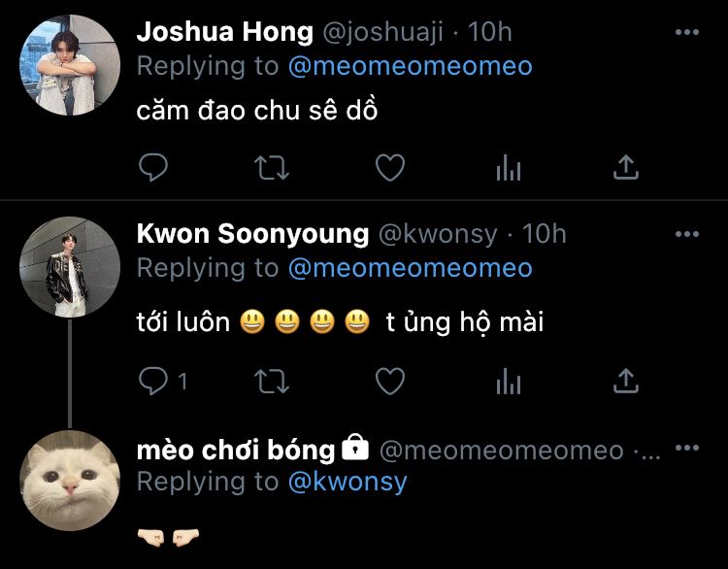Retweet Kwon Soonyoung's tweet
The height and width of the screenshot is (569, 728).
pos(272,382)
